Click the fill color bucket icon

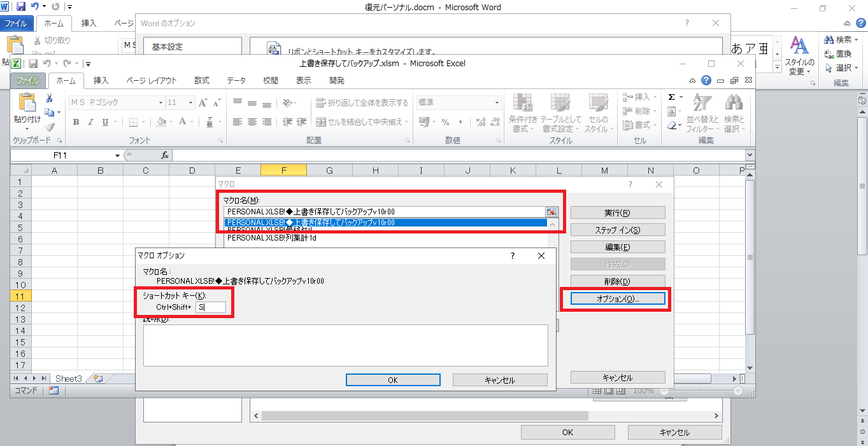tap(161, 122)
